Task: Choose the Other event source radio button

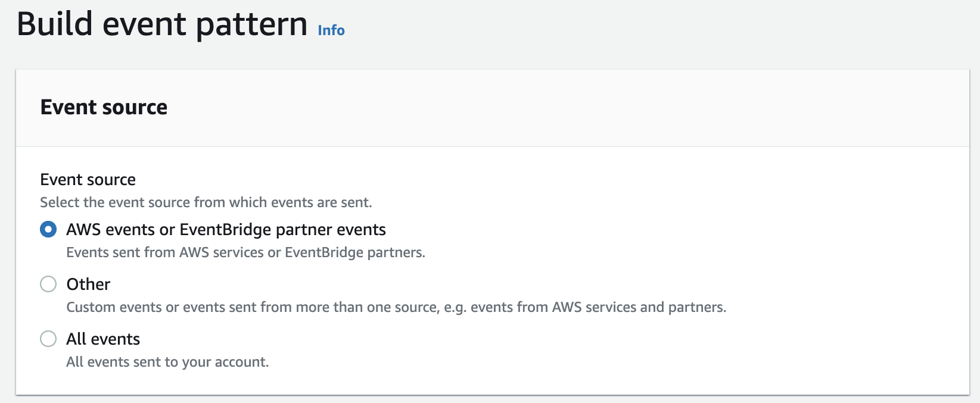Action: (48, 284)
